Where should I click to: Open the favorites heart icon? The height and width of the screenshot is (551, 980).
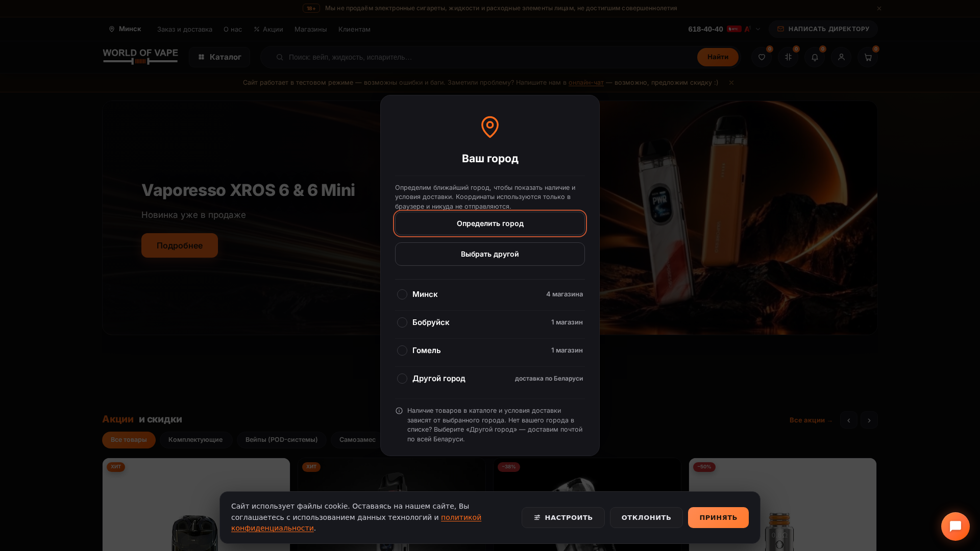(762, 57)
